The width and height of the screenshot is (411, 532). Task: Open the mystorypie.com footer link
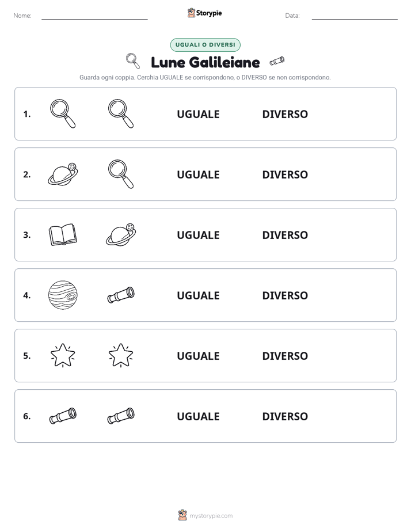211,516
